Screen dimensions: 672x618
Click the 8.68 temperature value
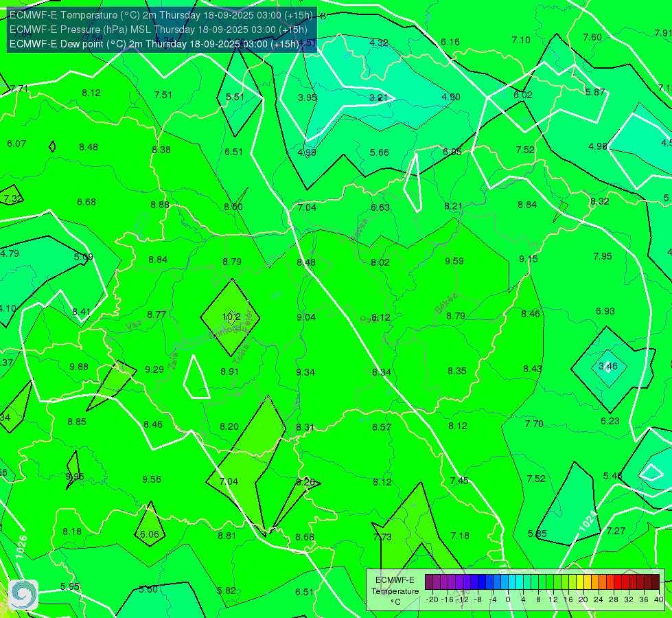(305, 537)
